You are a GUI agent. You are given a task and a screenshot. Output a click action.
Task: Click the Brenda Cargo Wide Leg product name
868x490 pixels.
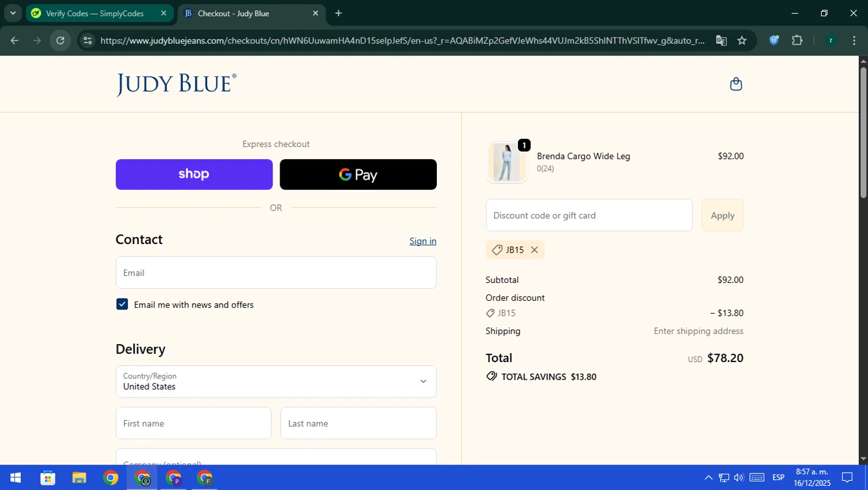(583, 156)
